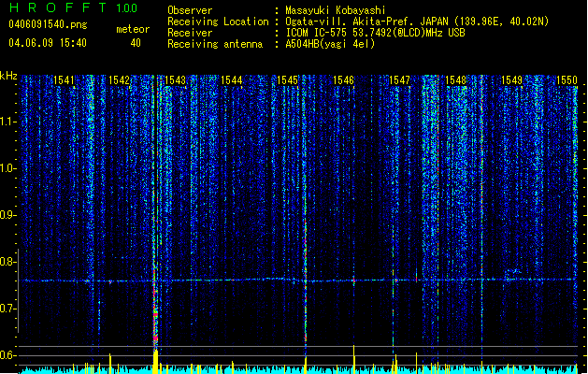
Task: Click the 0.7 frequency axis label
Action: (x=7, y=309)
